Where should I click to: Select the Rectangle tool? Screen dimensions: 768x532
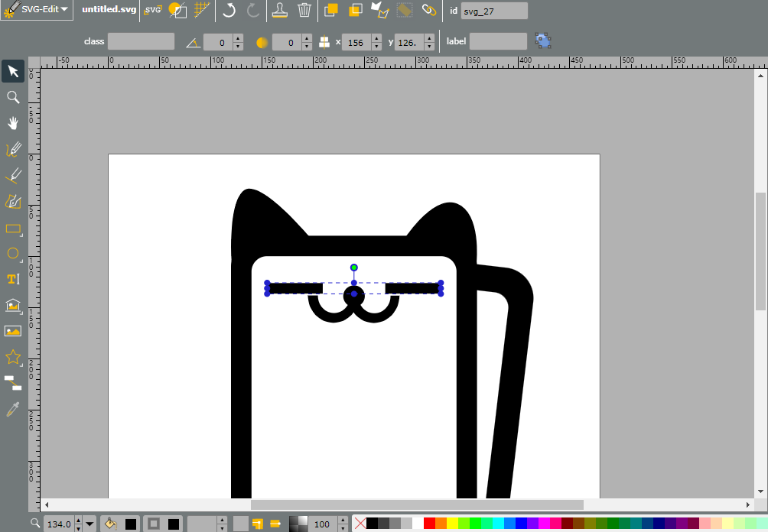pos(13,228)
